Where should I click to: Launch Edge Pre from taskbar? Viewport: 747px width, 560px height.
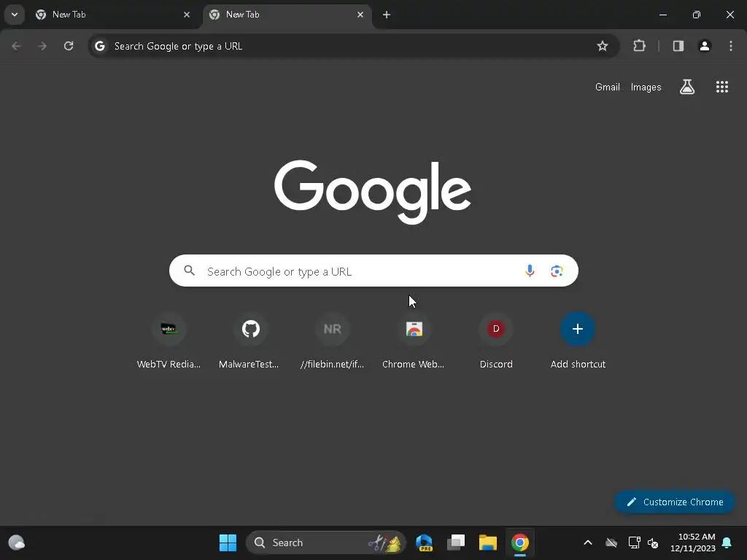424,542
